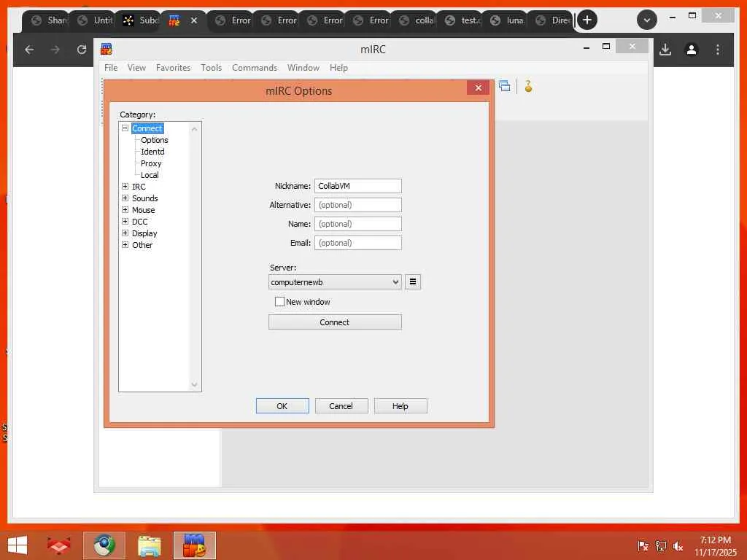Screen dimensions: 747x560
Task: Open the browser three-dot menu
Action: [718, 50]
